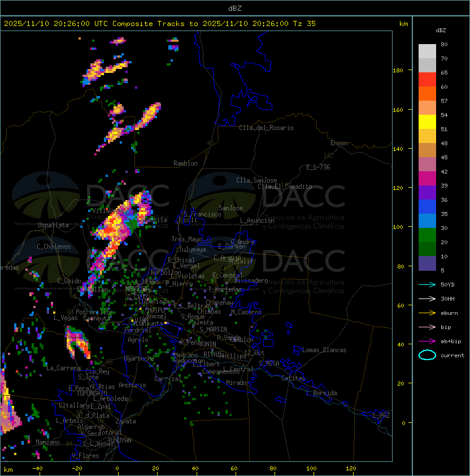Click the L_Asuncion map label
This screenshot has width=470, height=476.
click(257, 220)
